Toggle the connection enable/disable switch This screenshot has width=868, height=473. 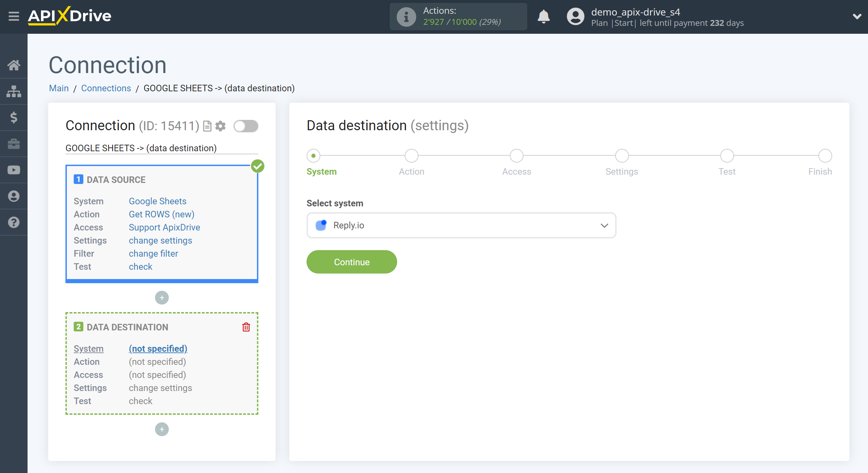point(246,126)
